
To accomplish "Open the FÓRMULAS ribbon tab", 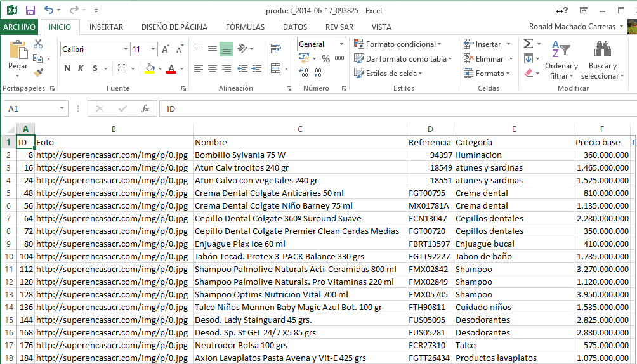I will point(245,27).
